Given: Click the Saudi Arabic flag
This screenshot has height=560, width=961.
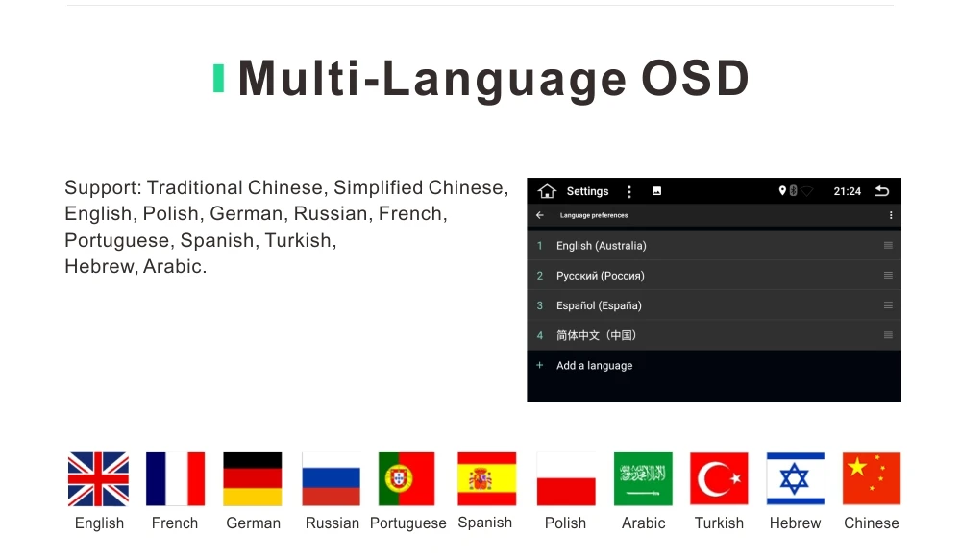Looking at the screenshot, I should point(643,479).
